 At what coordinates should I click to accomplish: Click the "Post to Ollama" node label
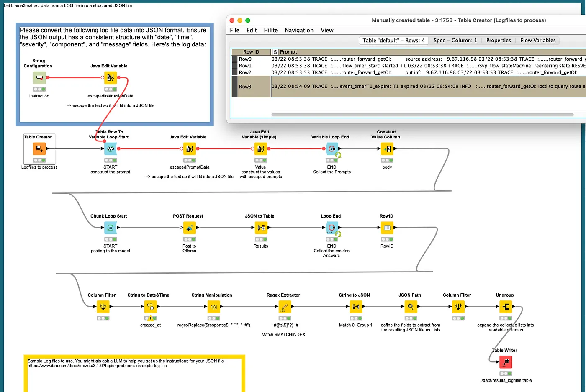(189, 249)
